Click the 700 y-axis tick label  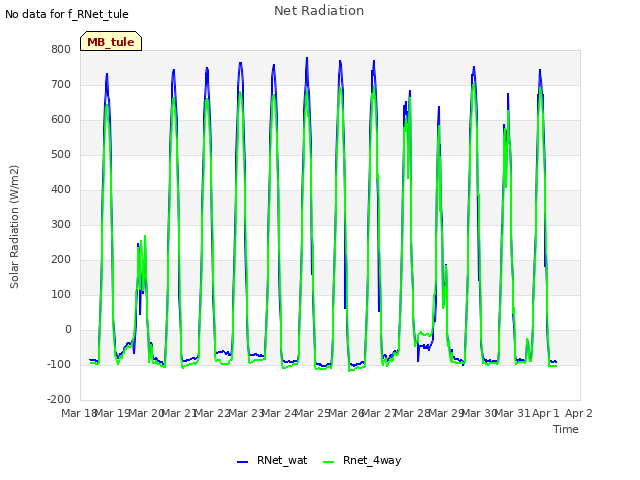coord(61,84)
